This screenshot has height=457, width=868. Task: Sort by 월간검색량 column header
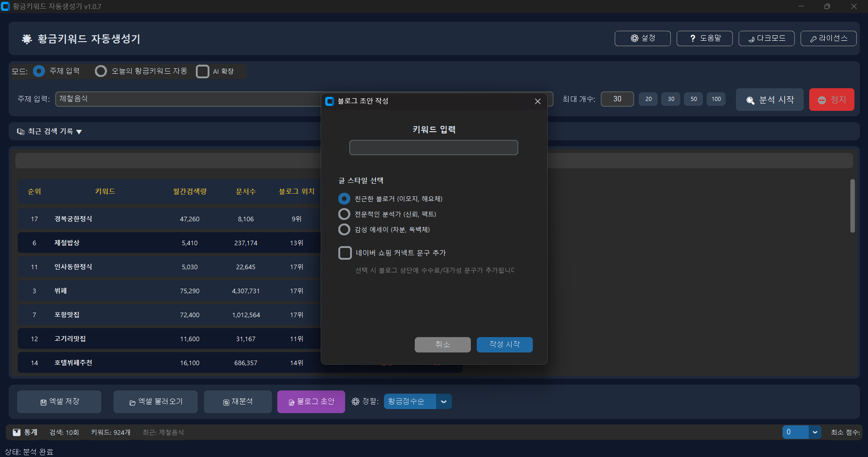coord(190,191)
